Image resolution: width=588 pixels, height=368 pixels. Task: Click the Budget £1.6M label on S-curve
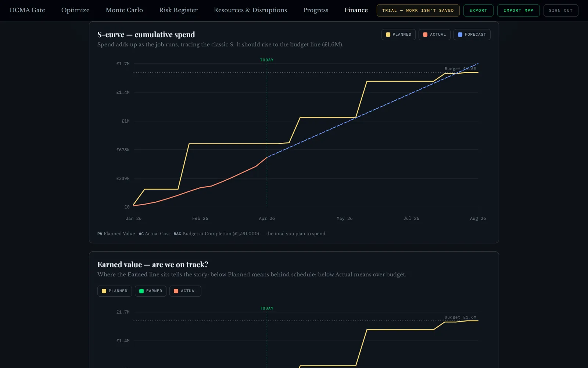[460, 69]
